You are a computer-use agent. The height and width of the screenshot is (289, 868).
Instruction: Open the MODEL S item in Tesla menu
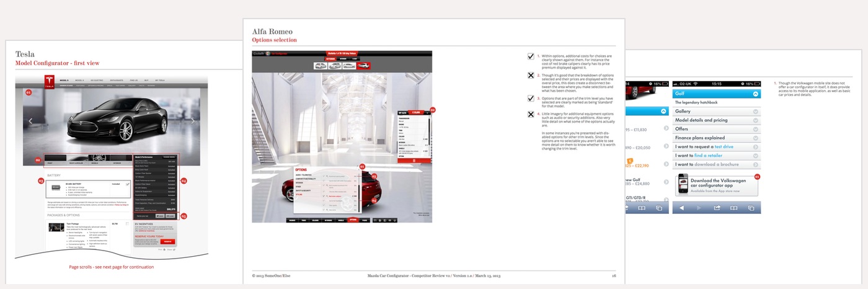(64, 81)
